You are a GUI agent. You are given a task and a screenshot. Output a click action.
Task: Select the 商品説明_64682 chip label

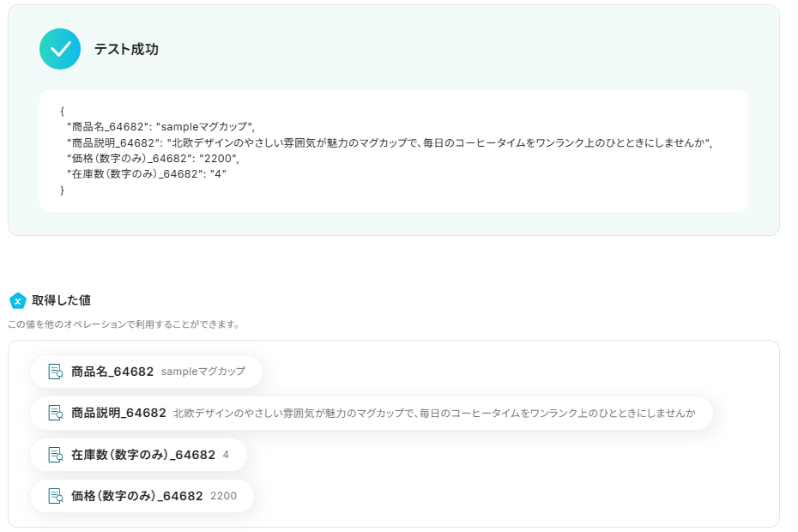118,413
